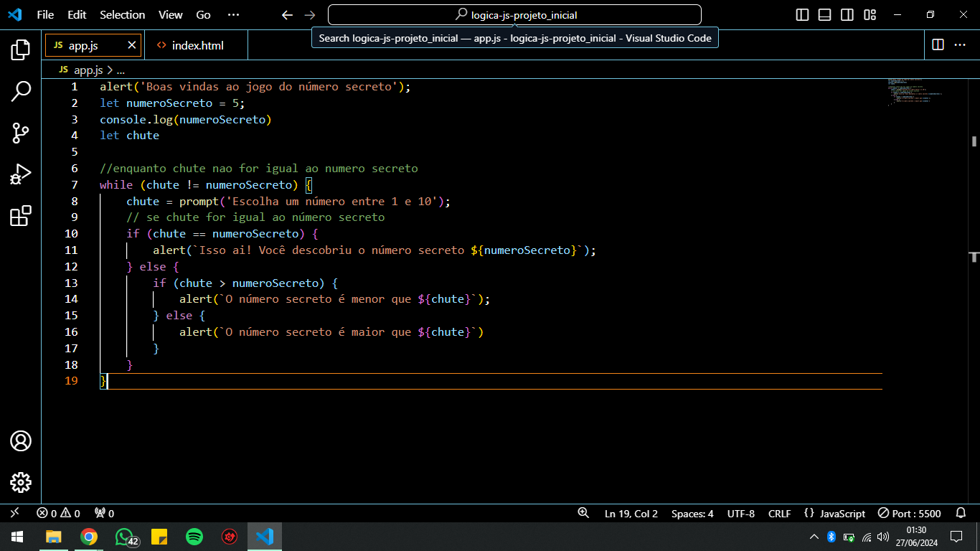Go back with the left arrow

pos(287,14)
